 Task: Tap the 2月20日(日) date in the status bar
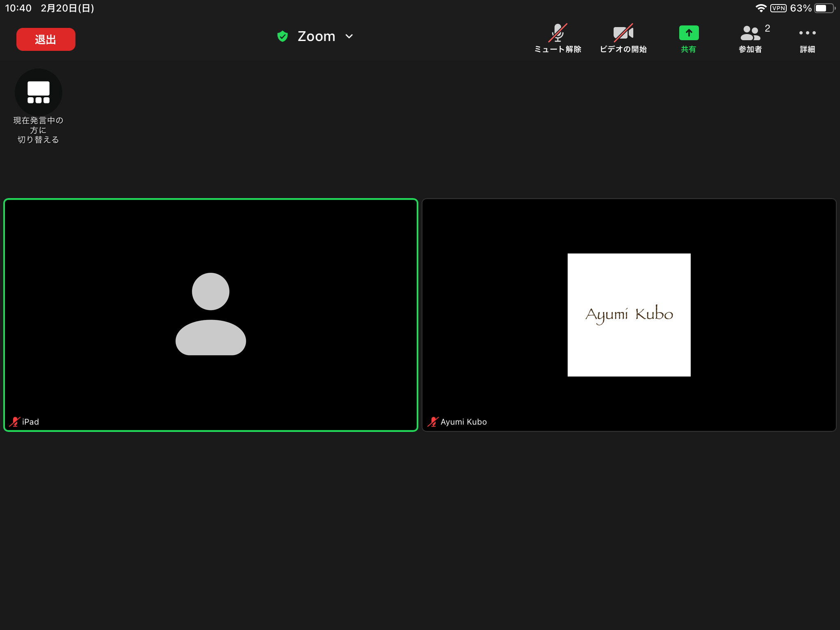(x=67, y=8)
